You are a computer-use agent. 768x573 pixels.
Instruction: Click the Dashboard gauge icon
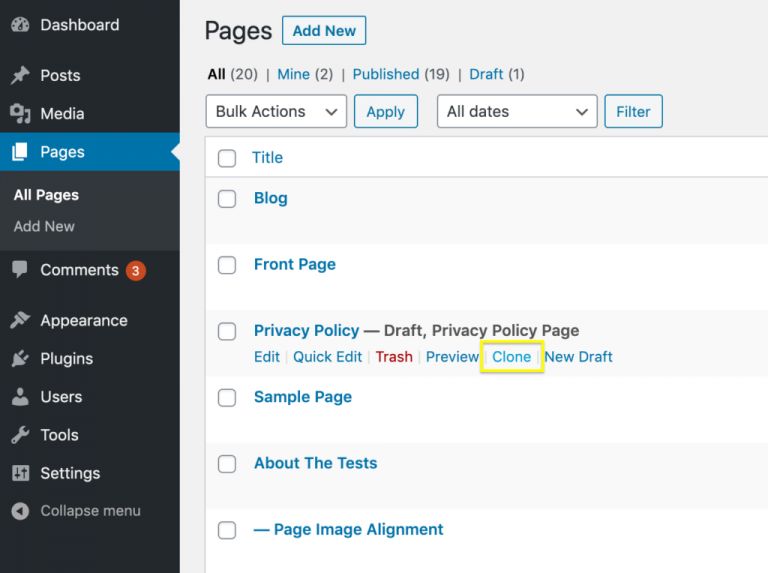click(20, 25)
